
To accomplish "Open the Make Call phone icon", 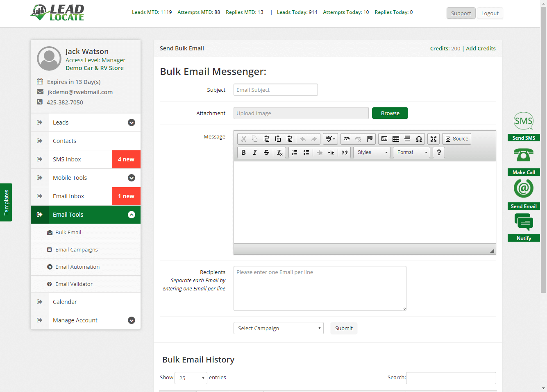I will (524, 155).
